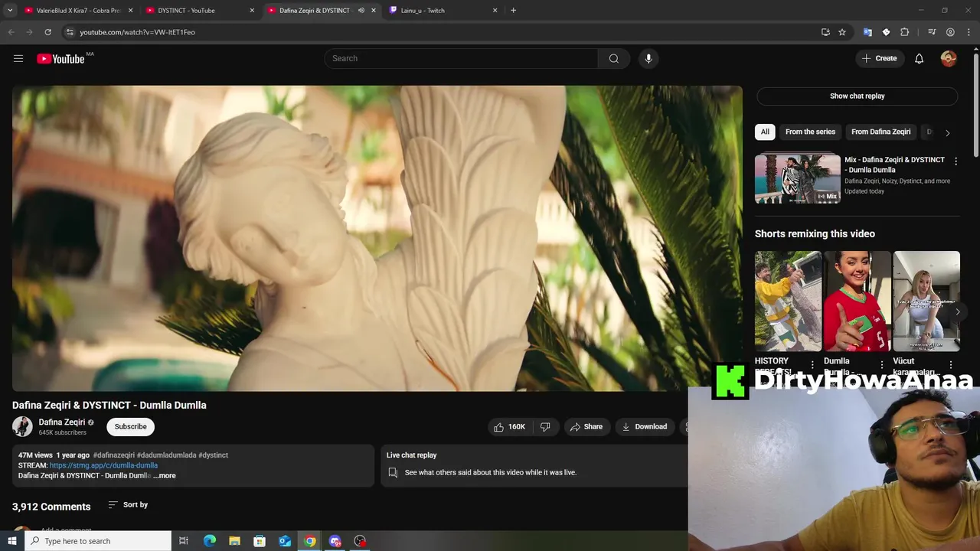Open Dafina Zeqiri channel name

[61, 422]
